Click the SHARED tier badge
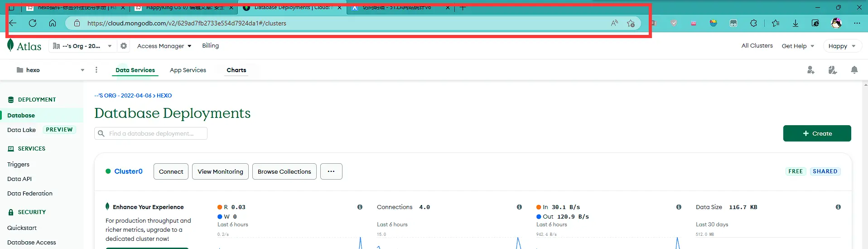Screen dimensions: 868x249 coord(825,171)
